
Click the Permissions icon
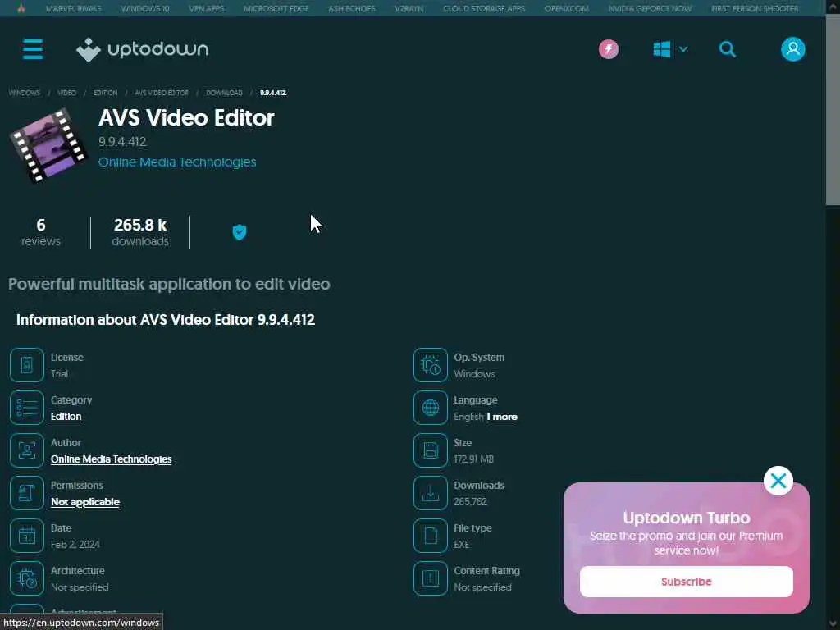[27, 493]
